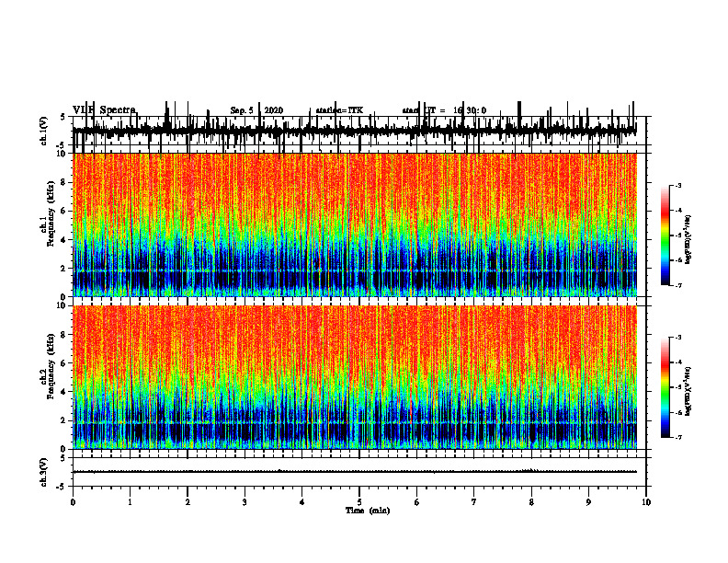Click the "Sep. 5 2020" date label
Viewport: 728px width, 563px height.
pyautogui.click(x=256, y=110)
